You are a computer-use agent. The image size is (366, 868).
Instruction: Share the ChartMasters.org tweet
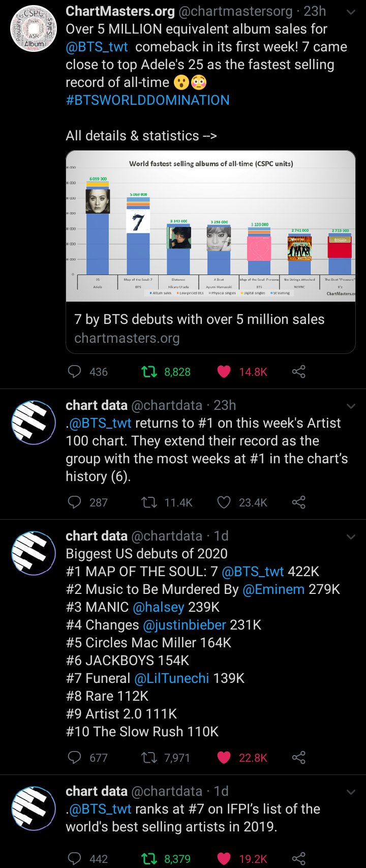(299, 372)
